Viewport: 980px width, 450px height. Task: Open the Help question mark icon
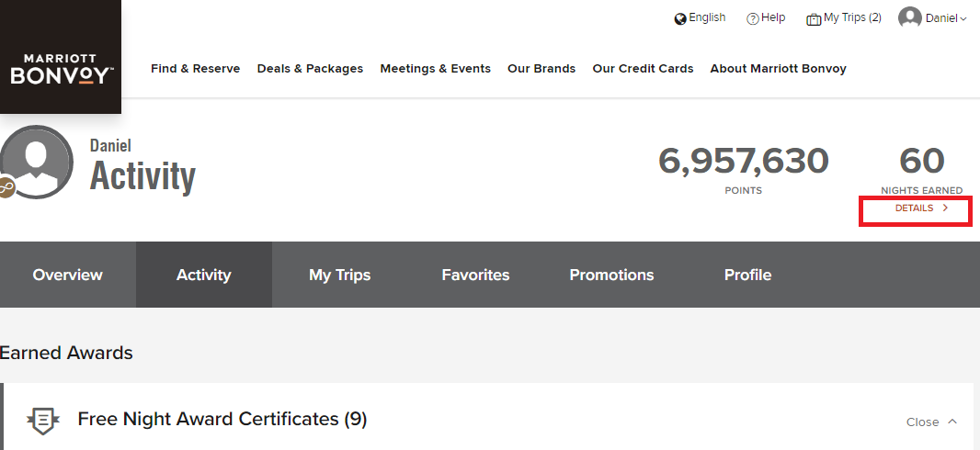pyautogui.click(x=753, y=19)
